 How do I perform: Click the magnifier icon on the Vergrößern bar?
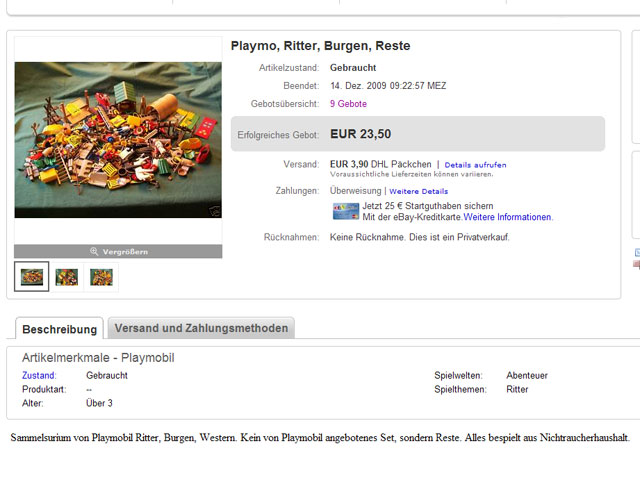point(94,252)
